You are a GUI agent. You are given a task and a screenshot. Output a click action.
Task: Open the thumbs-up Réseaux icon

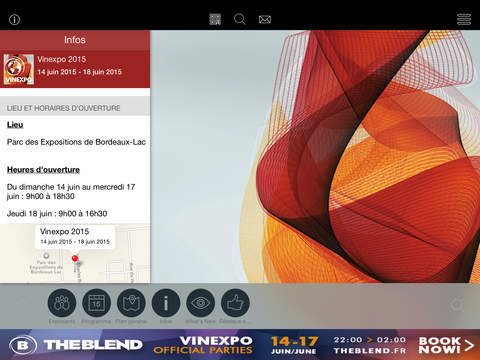pyautogui.click(x=235, y=303)
